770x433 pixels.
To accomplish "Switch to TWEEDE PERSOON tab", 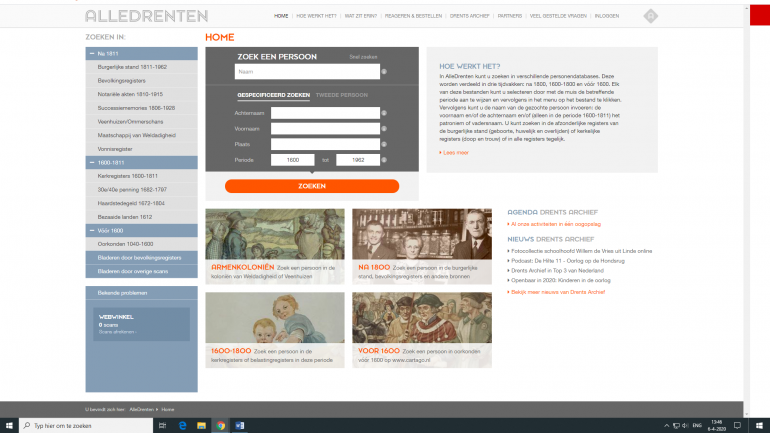I will click(342, 95).
